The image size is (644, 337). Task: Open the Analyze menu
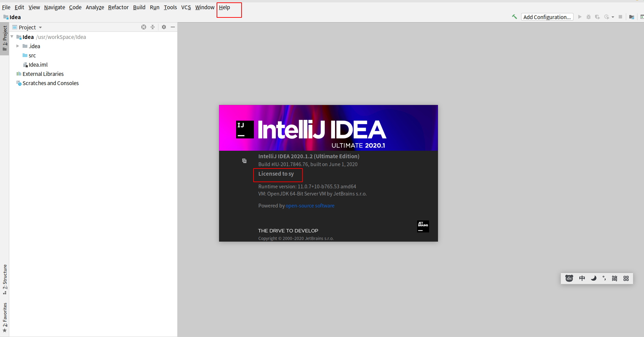[95, 7]
